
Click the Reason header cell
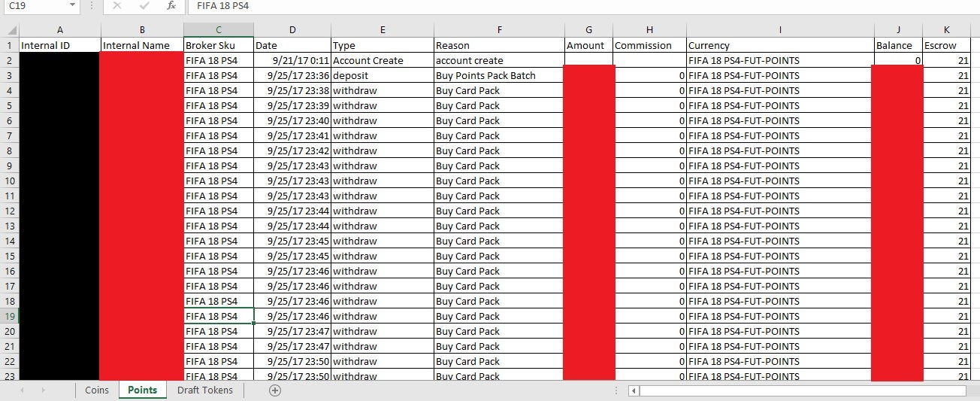point(499,45)
